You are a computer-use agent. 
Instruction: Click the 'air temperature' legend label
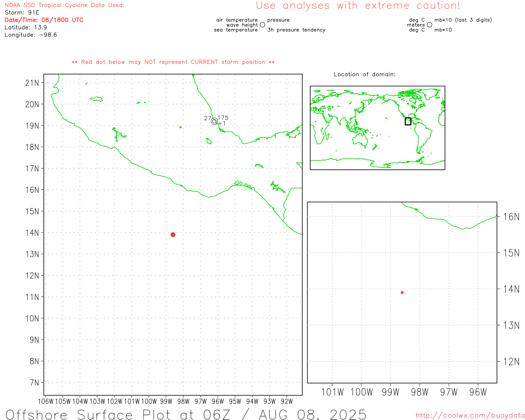click(x=237, y=20)
